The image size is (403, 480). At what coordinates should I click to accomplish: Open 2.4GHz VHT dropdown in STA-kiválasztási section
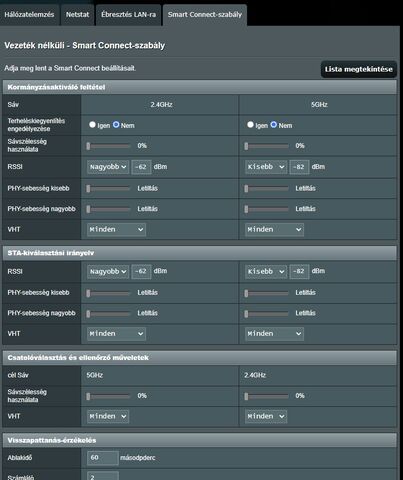pyautogui.click(x=116, y=334)
